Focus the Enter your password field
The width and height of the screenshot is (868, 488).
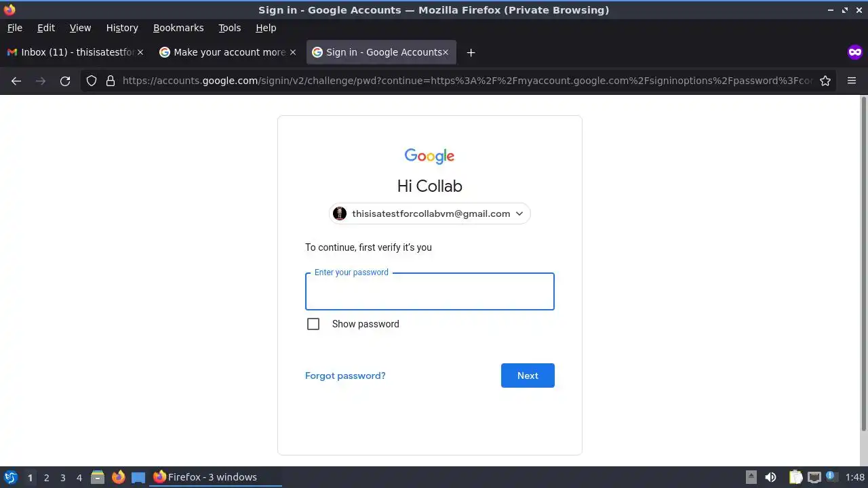(430, 291)
